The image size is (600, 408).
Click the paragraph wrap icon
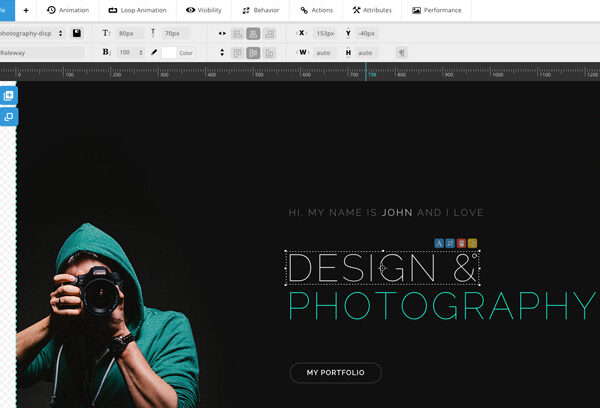pyautogui.click(x=401, y=52)
